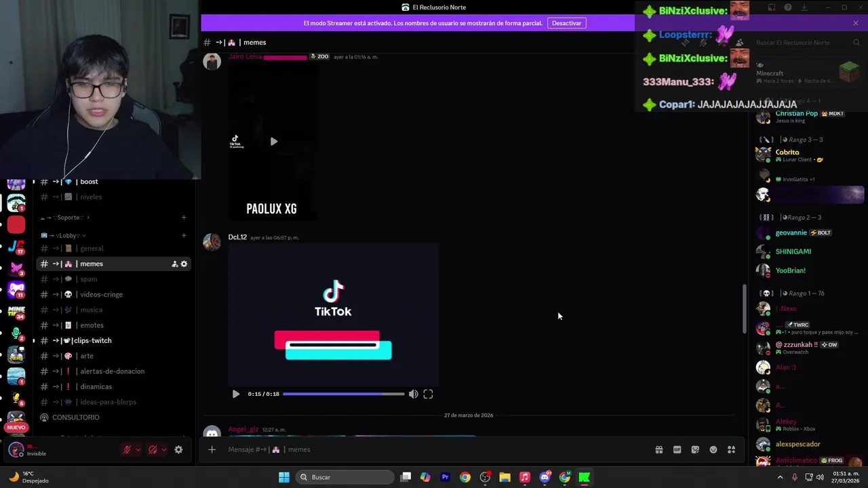Select the pink butterfly server icon
This screenshot has width=868, height=488.
[x=16, y=268]
